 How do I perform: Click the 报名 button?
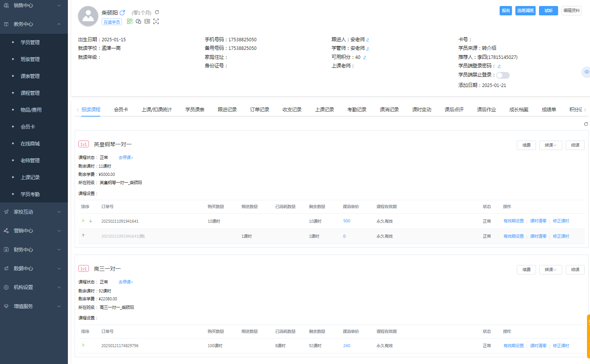point(506,11)
